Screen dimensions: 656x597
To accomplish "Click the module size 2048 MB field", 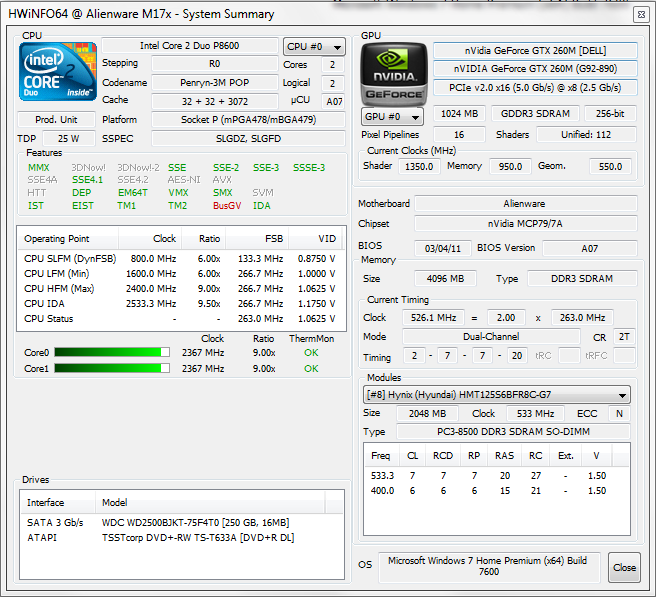I will pos(427,413).
